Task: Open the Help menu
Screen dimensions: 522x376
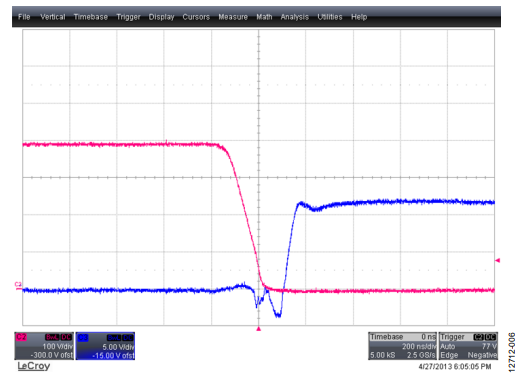Action: [359, 17]
